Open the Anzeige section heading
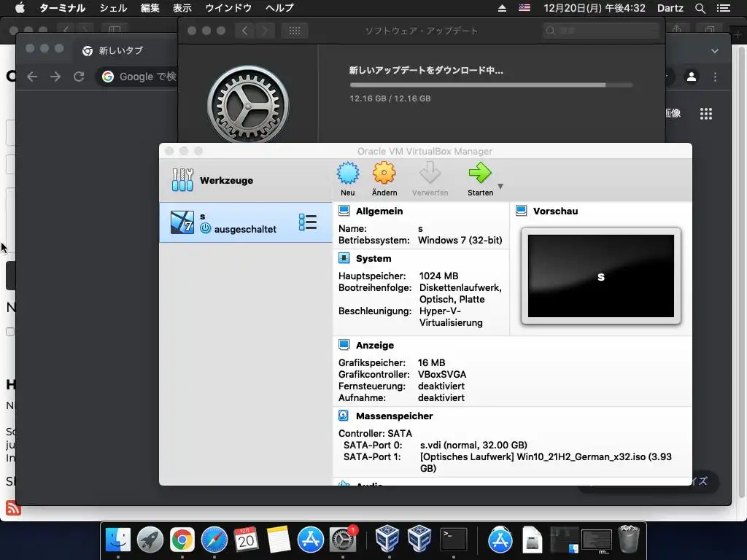747x560 pixels. pyautogui.click(x=375, y=345)
